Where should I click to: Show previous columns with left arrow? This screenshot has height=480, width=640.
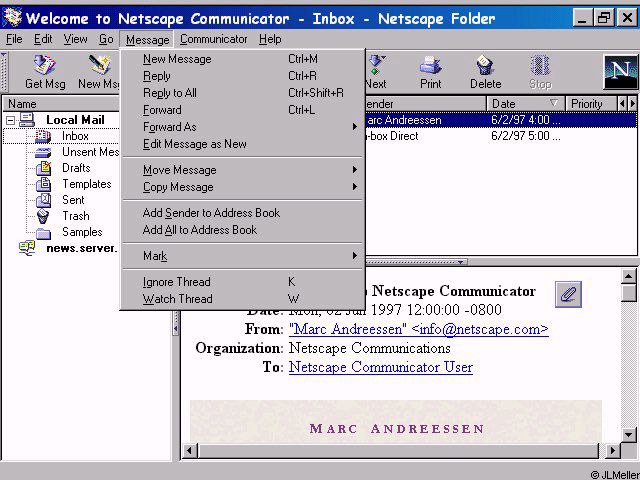click(622, 104)
